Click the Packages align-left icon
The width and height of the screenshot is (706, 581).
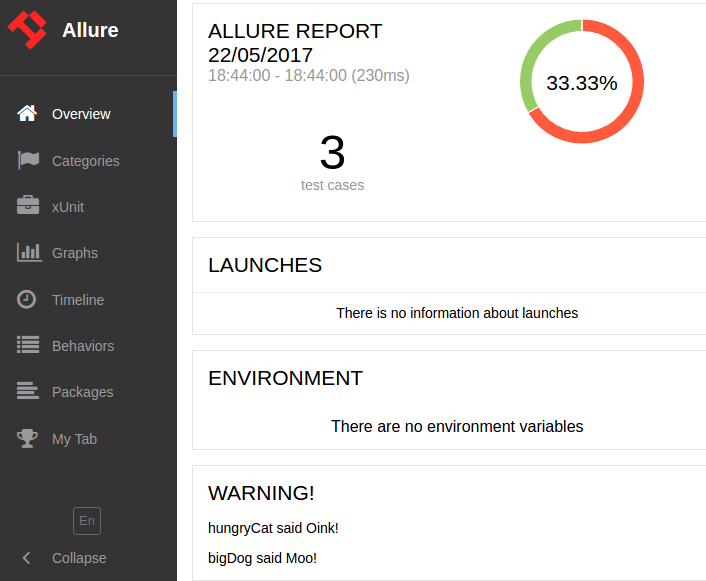(x=28, y=391)
